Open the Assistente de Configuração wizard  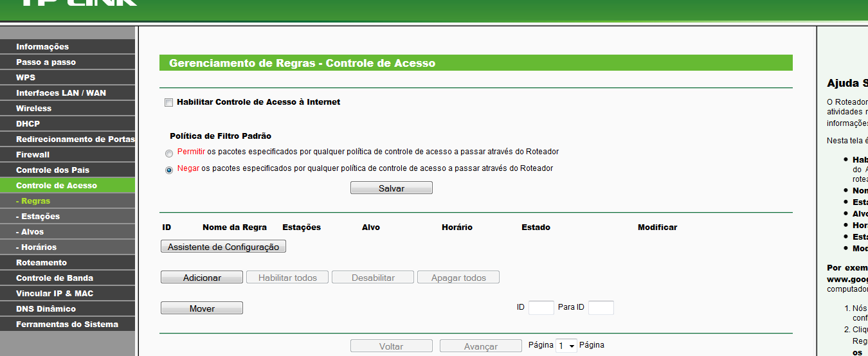coord(223,247)
